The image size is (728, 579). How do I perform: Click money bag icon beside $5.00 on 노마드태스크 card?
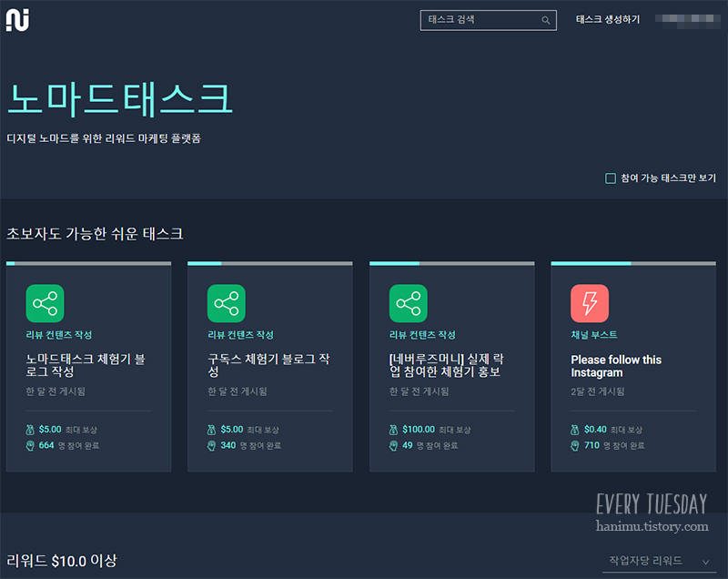(30, 430)
